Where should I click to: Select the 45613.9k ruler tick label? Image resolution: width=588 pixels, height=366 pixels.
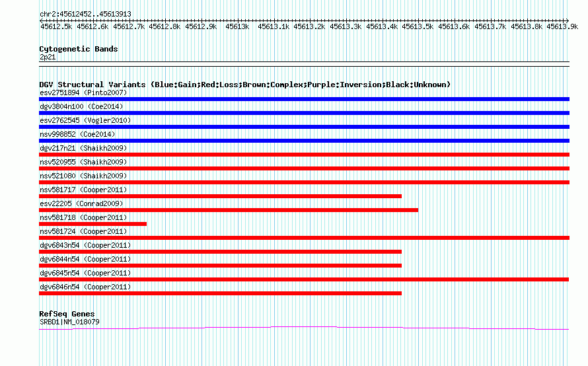pos(562,26)
